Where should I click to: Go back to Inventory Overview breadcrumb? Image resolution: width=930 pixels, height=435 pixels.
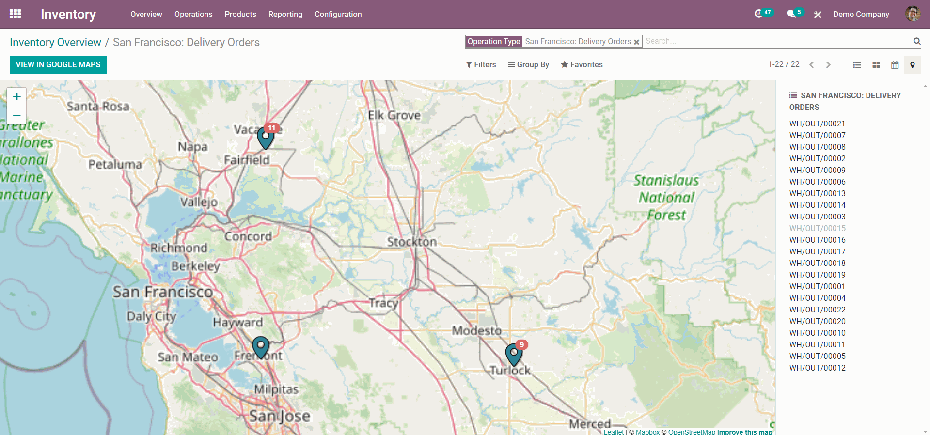55,43
